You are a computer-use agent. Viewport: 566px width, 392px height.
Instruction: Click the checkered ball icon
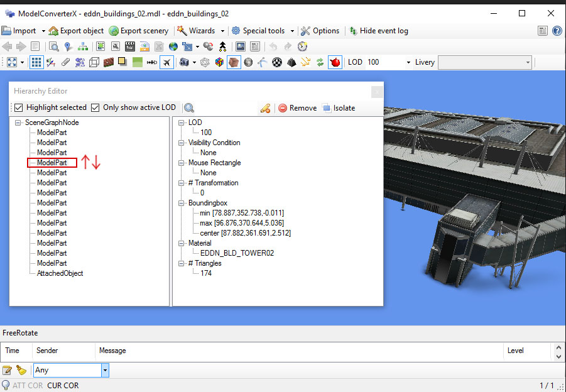click(277, 62)
